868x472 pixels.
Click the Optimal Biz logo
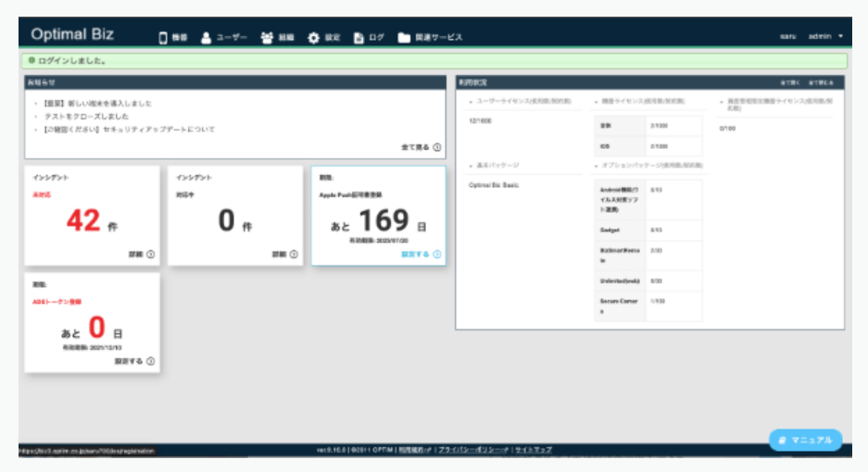click(72, 35)
